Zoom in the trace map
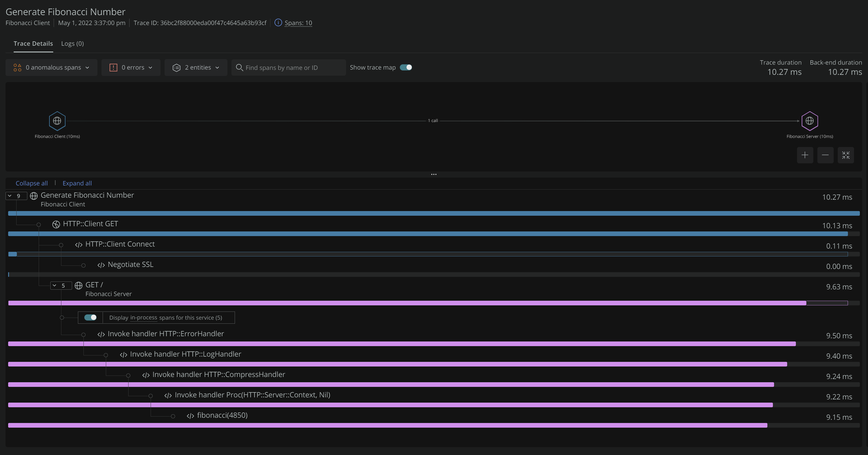 coord(805,155)
